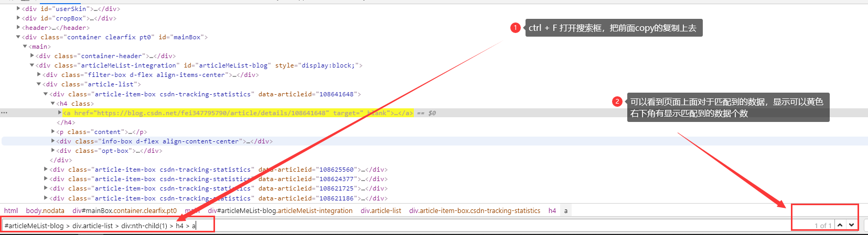
Task: Select div.article-item-box.csdn-tracking-statistics breadcrumb
Action: coord(475,211)
